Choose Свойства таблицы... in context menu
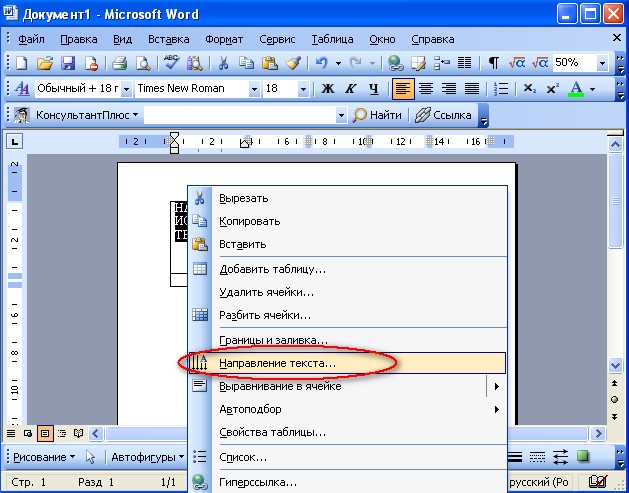 coord(347,432)
